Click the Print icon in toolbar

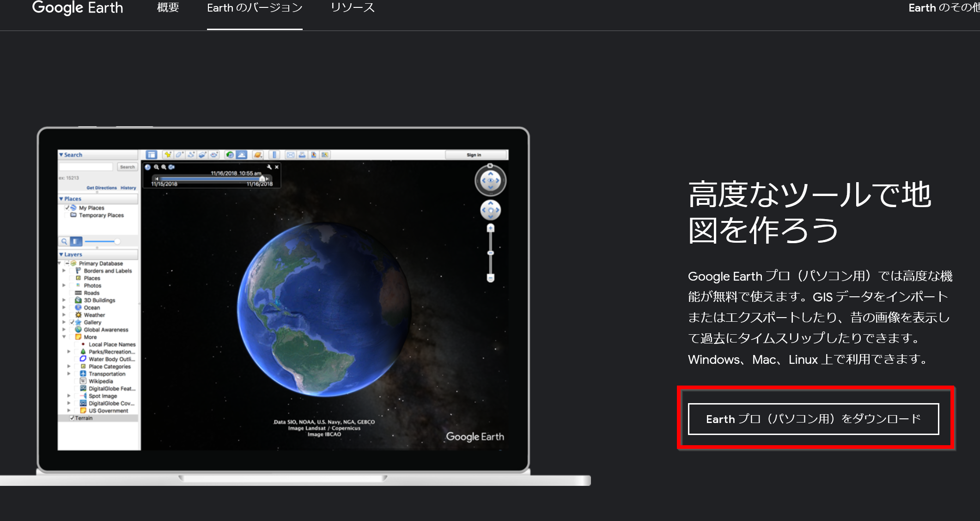click(302, 155)
